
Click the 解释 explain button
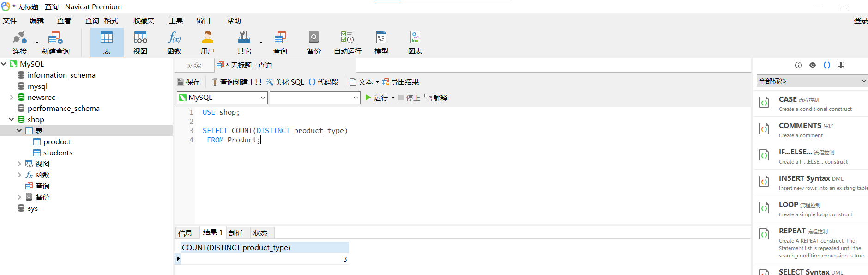[x=436, y=98]
